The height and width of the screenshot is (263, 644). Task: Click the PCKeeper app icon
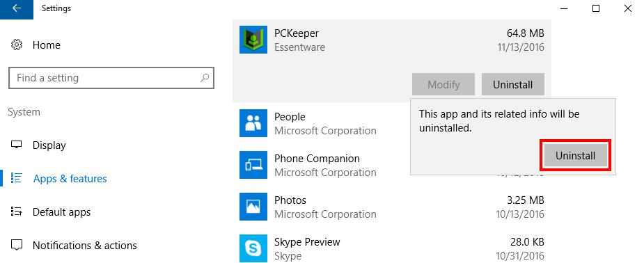253,40
